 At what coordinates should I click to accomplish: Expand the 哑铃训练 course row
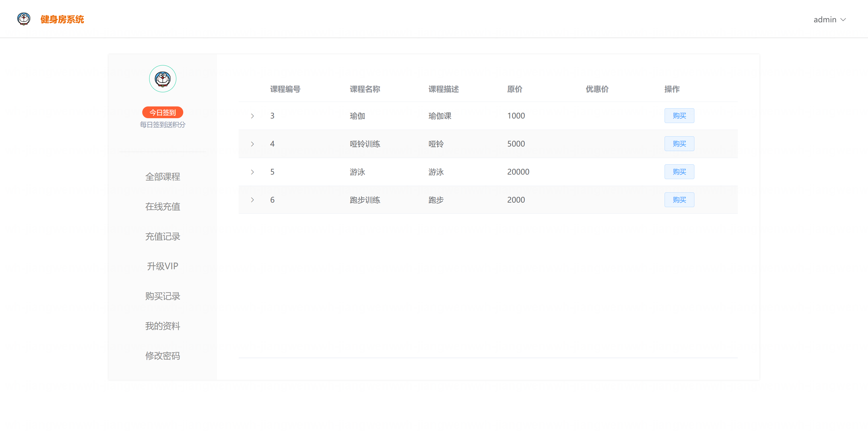click(x=252, y=144)
